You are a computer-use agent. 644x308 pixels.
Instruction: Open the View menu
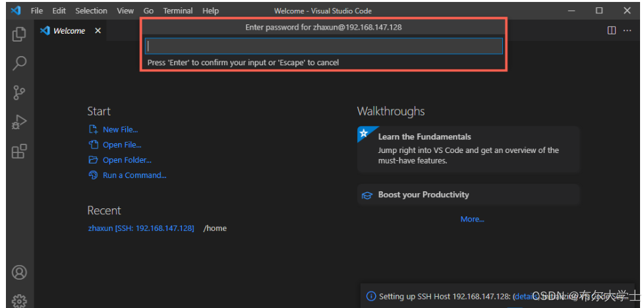click(125, 11)
